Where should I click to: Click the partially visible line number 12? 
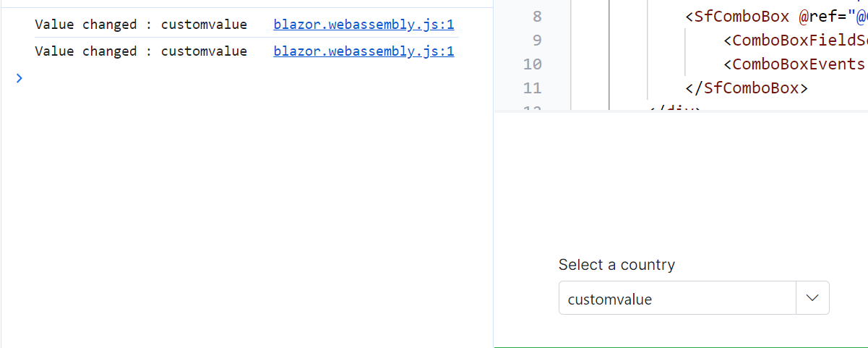point(532,108)
